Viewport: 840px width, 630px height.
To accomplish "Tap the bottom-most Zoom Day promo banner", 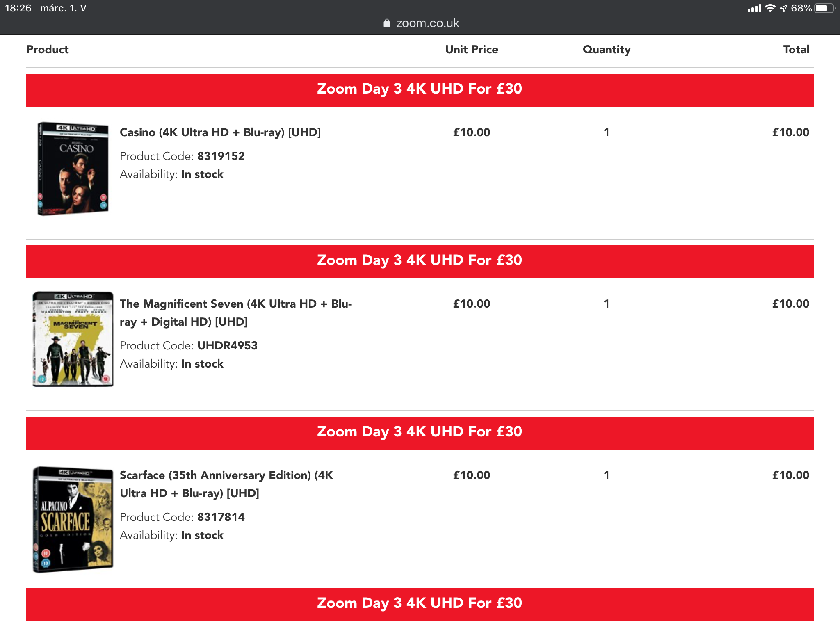I will [420, 605].
